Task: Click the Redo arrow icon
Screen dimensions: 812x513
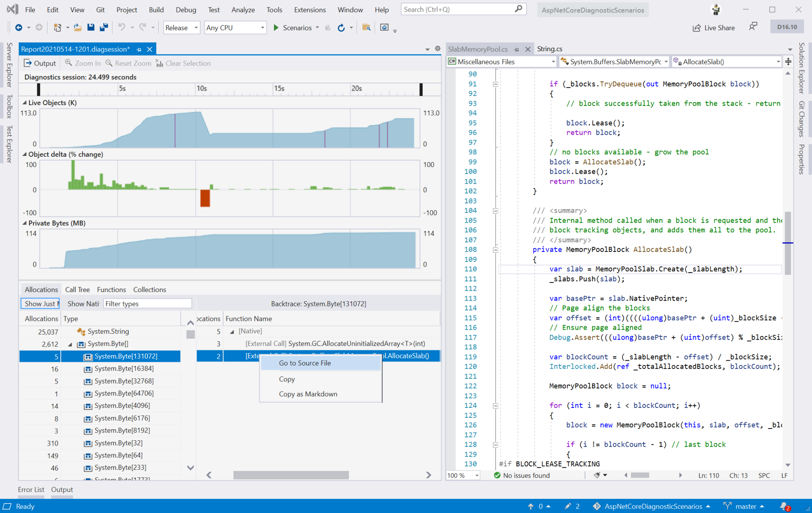Action: 143,27
